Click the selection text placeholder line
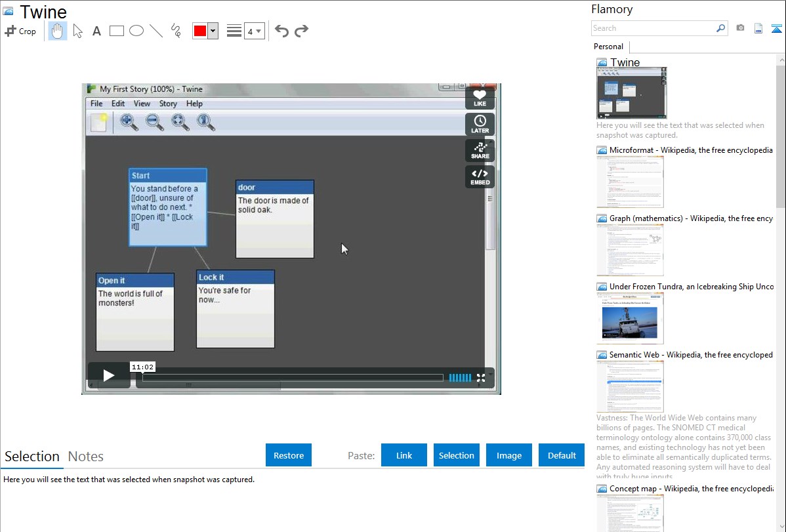The image size is (786, 532). pyautogui.click(x=129, y=480)
